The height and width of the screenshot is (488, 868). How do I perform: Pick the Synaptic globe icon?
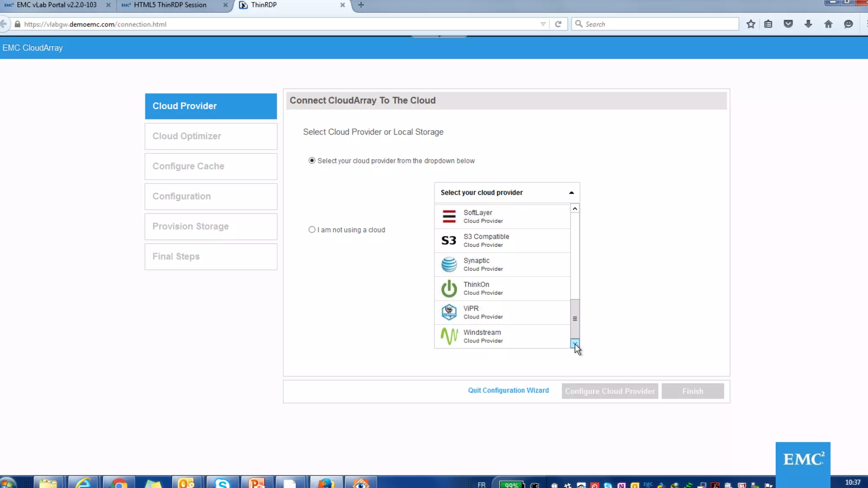(449, 264)
